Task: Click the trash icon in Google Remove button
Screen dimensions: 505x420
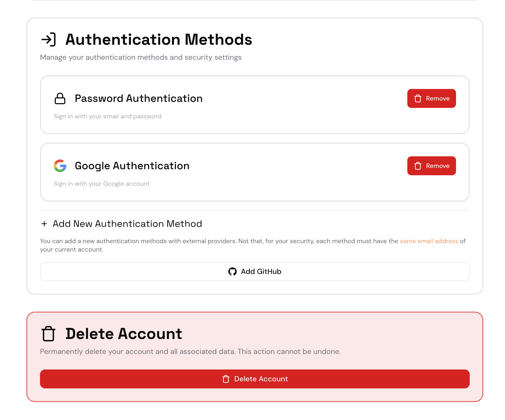Action: coord(418,166)
